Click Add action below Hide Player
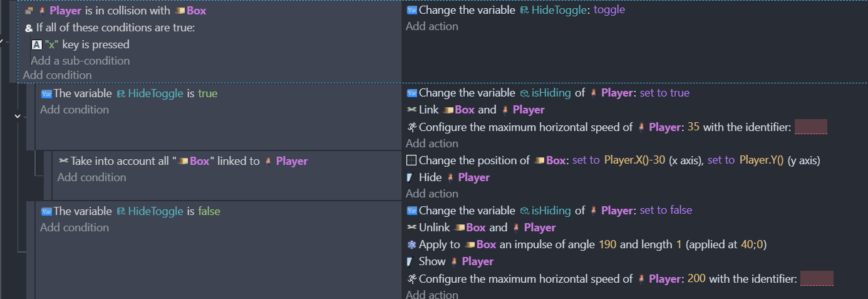 [x=431, y=194]
